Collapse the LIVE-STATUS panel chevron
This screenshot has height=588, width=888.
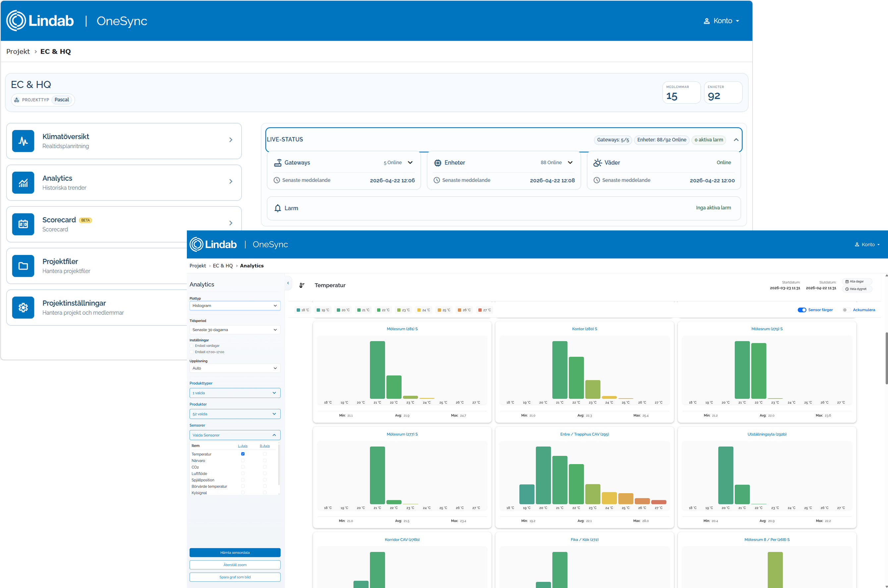(736, 140)
